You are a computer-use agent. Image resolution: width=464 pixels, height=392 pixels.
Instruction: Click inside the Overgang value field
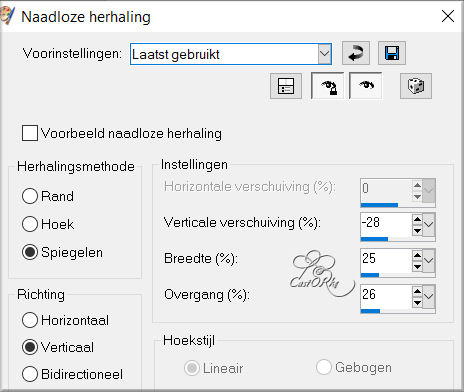[386, 295]
